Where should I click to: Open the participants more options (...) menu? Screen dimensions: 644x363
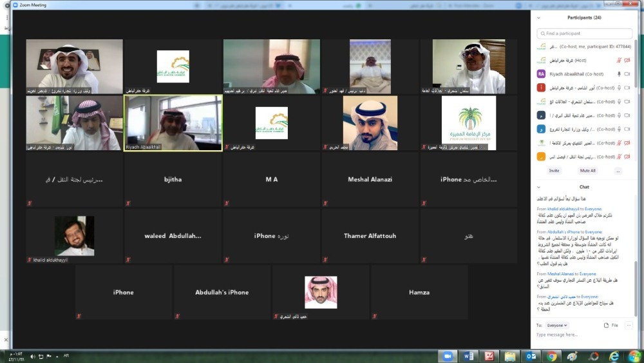point(618,171)
